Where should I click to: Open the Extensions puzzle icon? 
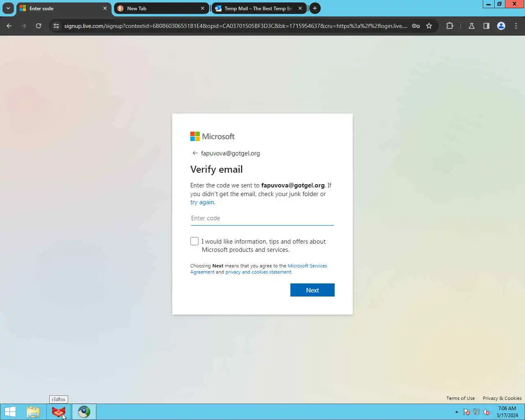click(450, 26)
